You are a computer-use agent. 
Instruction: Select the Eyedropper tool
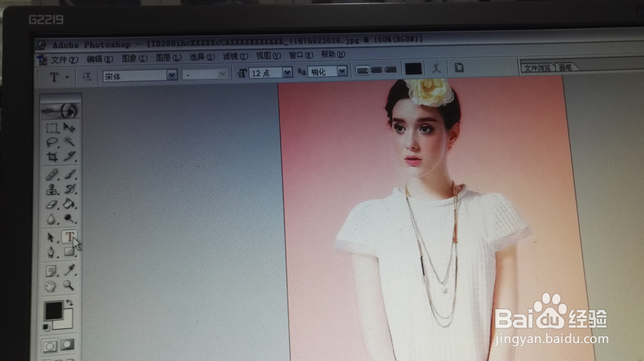click(69, 270)
